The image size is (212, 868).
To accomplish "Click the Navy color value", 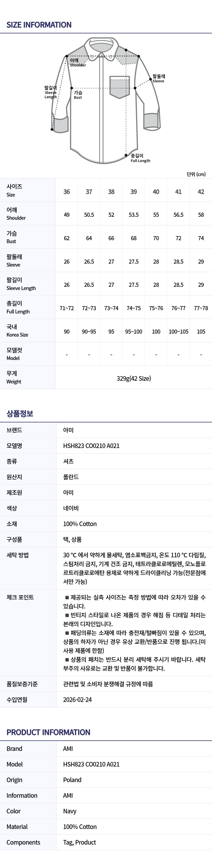I will coord(70,811).
